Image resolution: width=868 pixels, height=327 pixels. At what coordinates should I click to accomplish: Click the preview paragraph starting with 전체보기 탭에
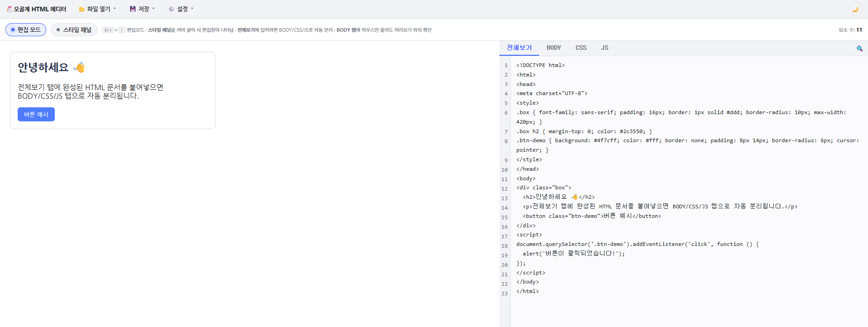(x=91, y=91)
